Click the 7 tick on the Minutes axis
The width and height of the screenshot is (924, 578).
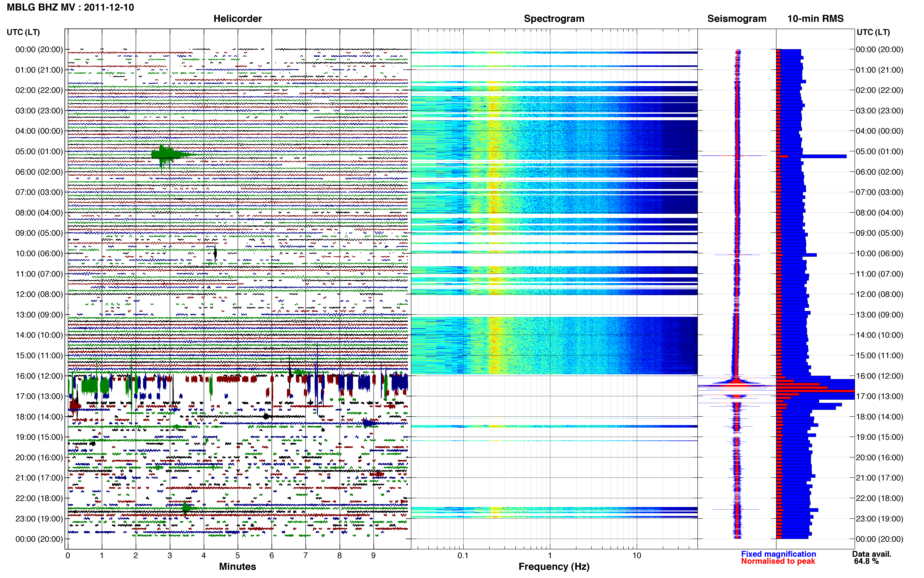click(x=306, y=555)
